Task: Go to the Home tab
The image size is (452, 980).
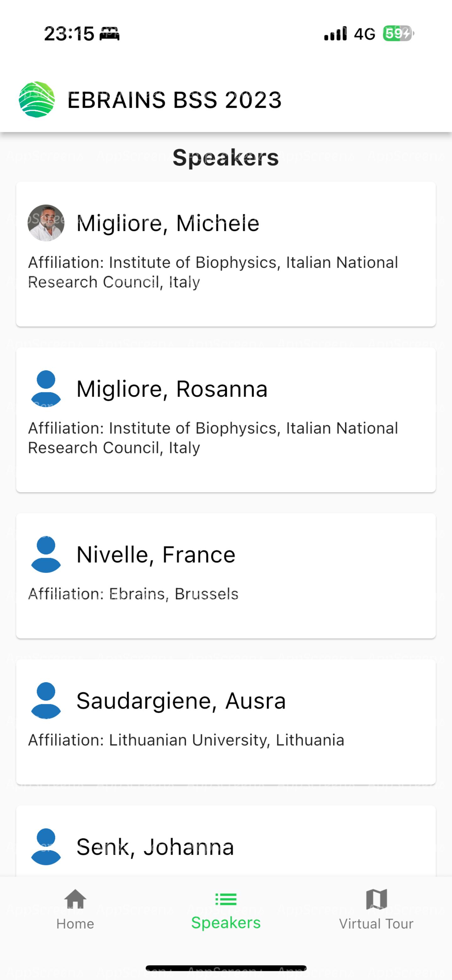Action: click(x=75, y=910)
